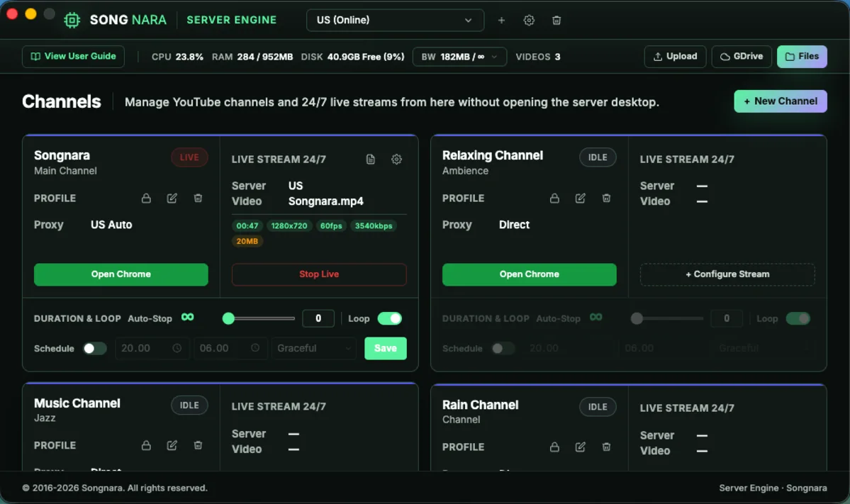
Task: Create a New Channel
Action: pyautogui.click(x=780, y=101)
